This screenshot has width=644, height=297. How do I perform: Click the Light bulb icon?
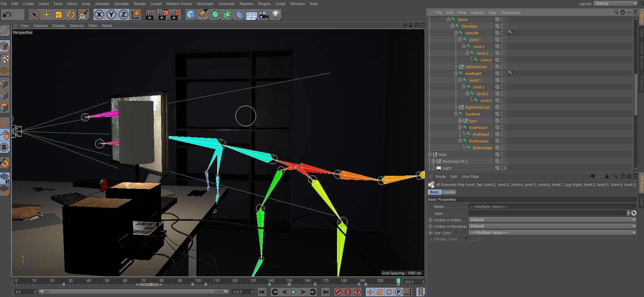(276, 15)
